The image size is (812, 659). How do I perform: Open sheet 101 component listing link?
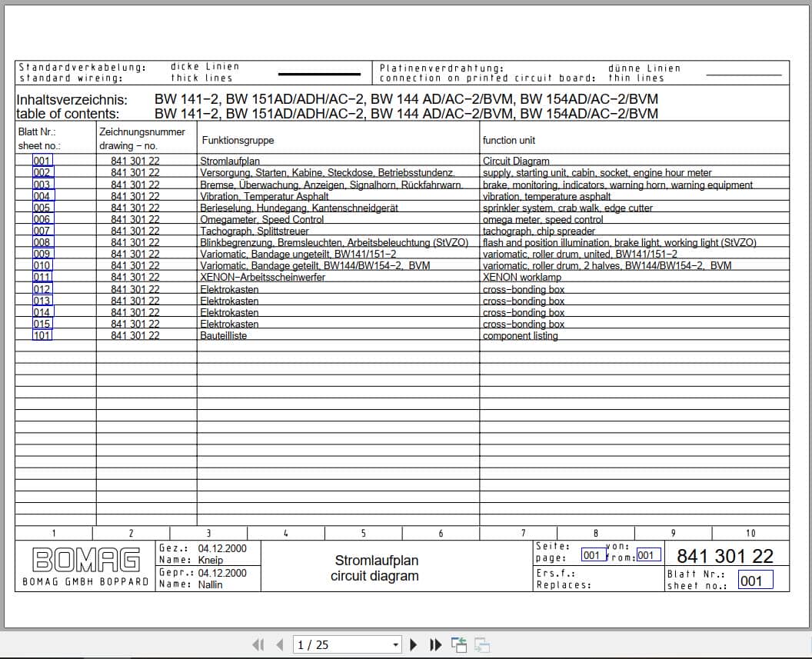pos(42,335)
